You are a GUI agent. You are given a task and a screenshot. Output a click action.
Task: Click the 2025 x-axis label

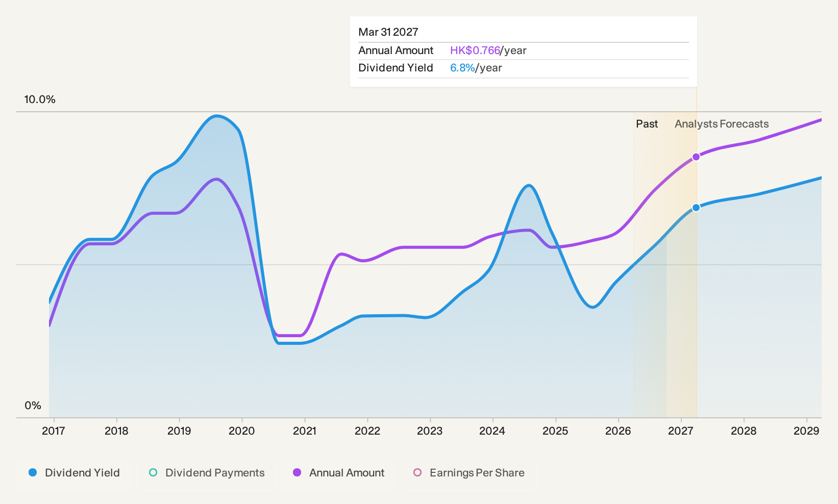555,431
